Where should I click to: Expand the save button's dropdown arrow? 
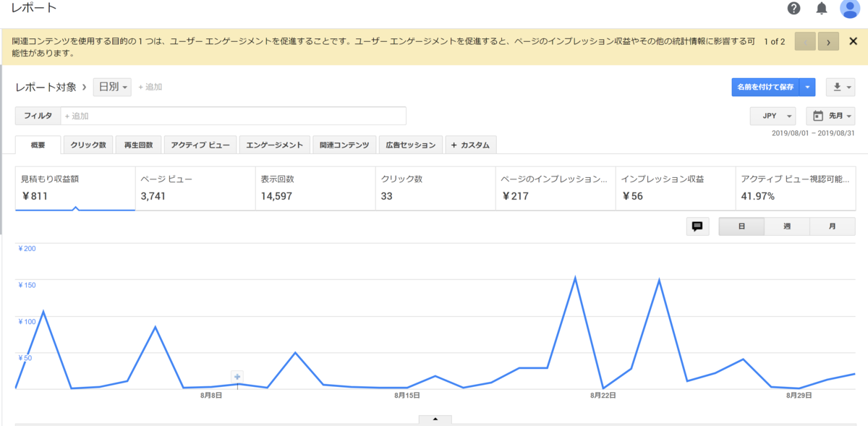click(x=807, y=87)
